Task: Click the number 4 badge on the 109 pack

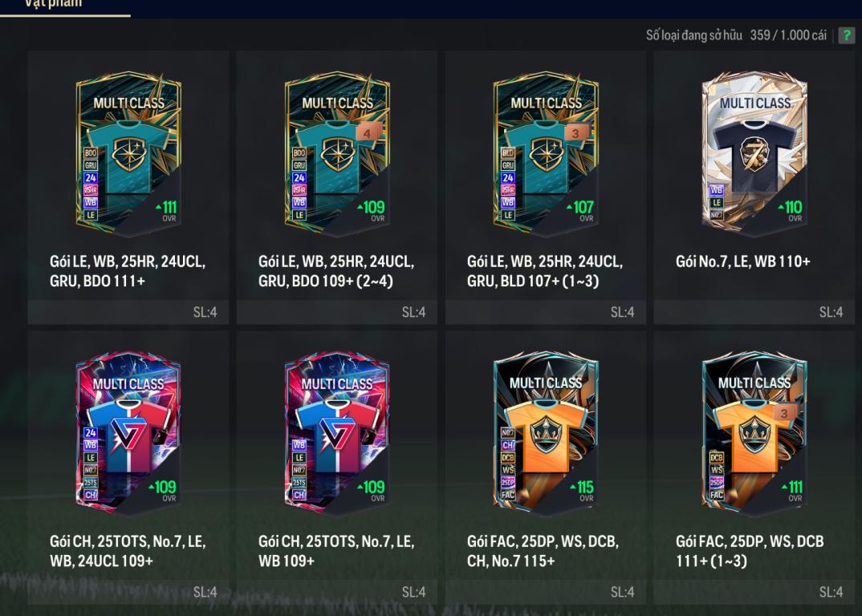Action: tap(367, 133)
